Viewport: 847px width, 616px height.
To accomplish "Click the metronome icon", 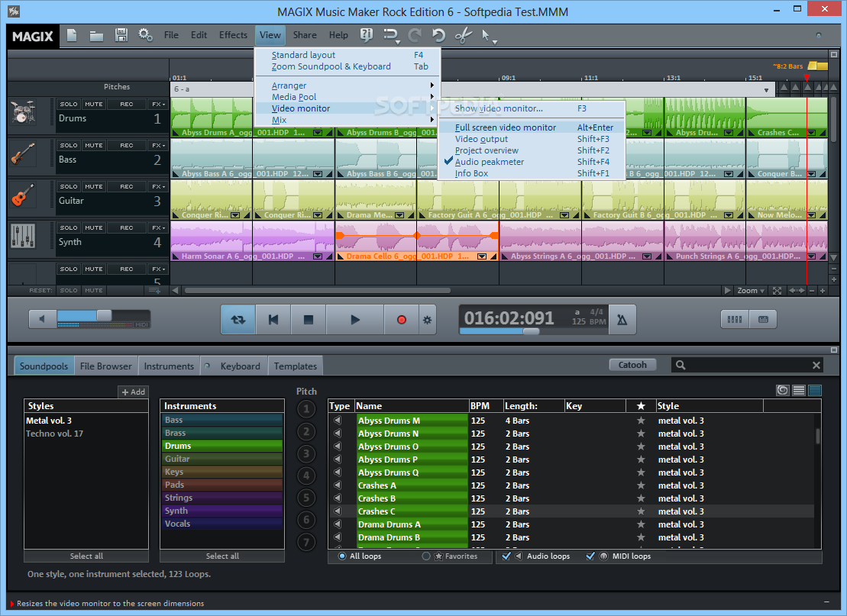I will click(x=622, y=320).
